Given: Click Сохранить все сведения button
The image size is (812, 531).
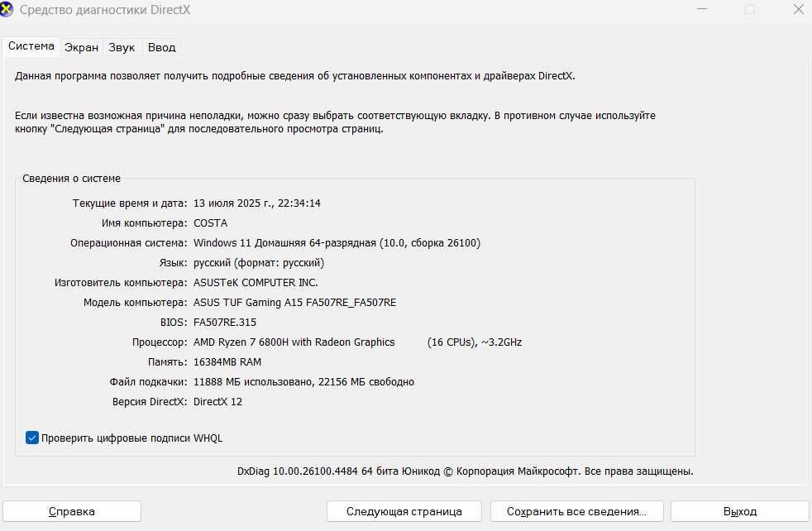Looking at the screenshot, I should click(576, 511).
